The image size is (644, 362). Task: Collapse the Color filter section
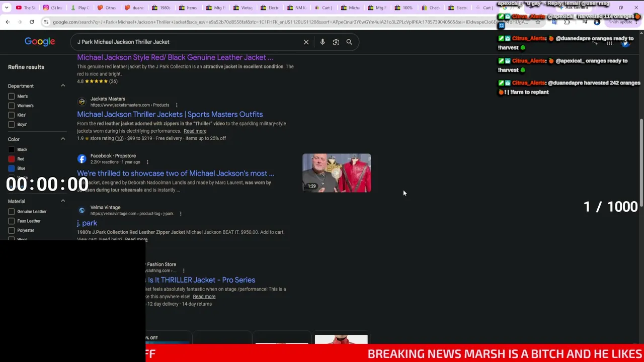coord(63,139)
